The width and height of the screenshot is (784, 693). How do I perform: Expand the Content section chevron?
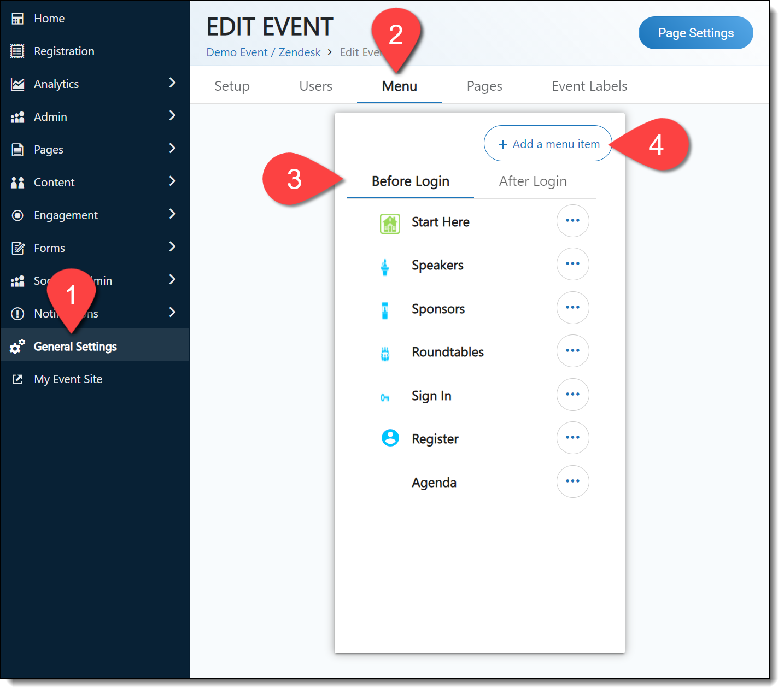point(172,181)
